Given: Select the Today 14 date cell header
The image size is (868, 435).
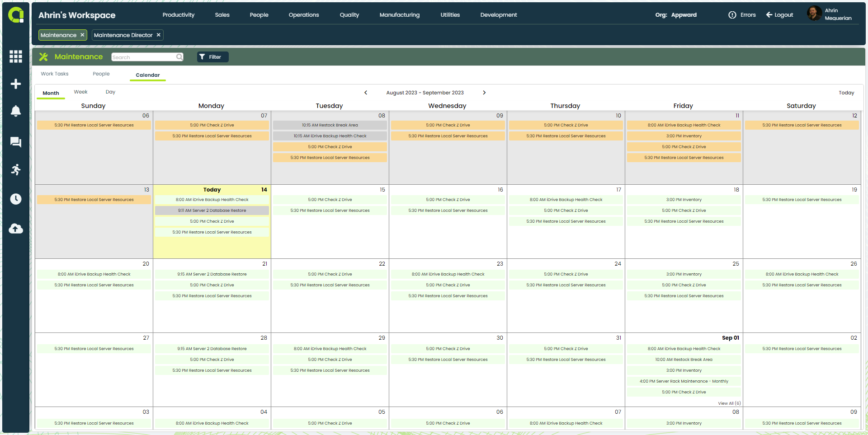Looking at the screenshot, I should click(212, 190).
